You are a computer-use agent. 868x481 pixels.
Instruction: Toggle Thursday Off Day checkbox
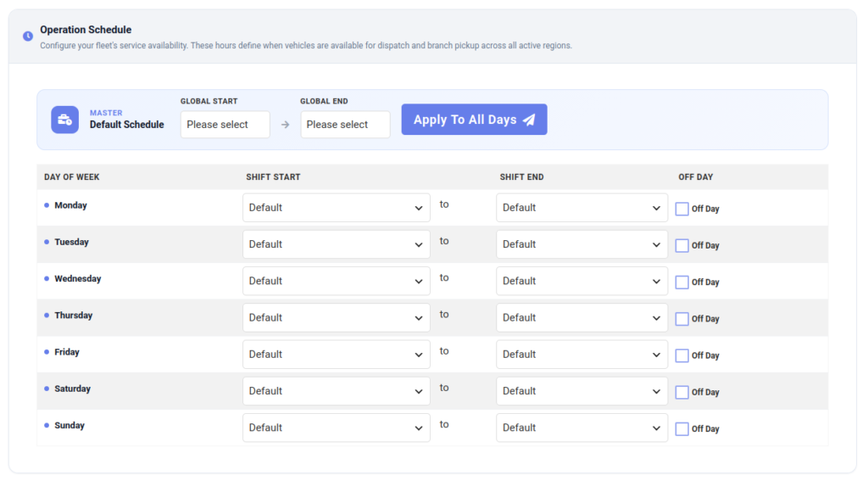[682, 319]
